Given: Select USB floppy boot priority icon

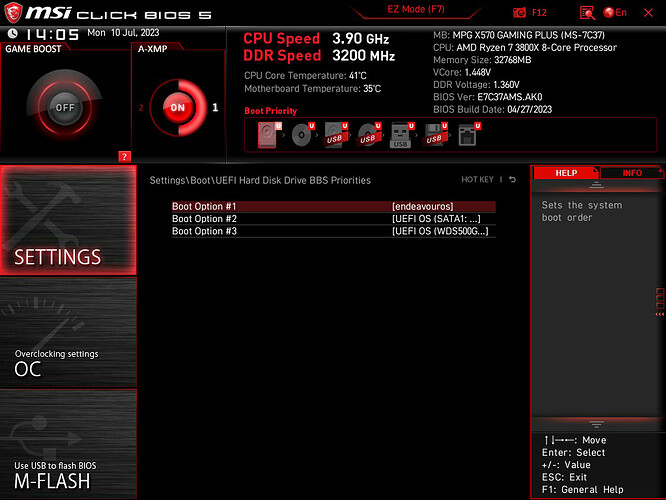Looking at the screenshot, I should click(435, 135).
